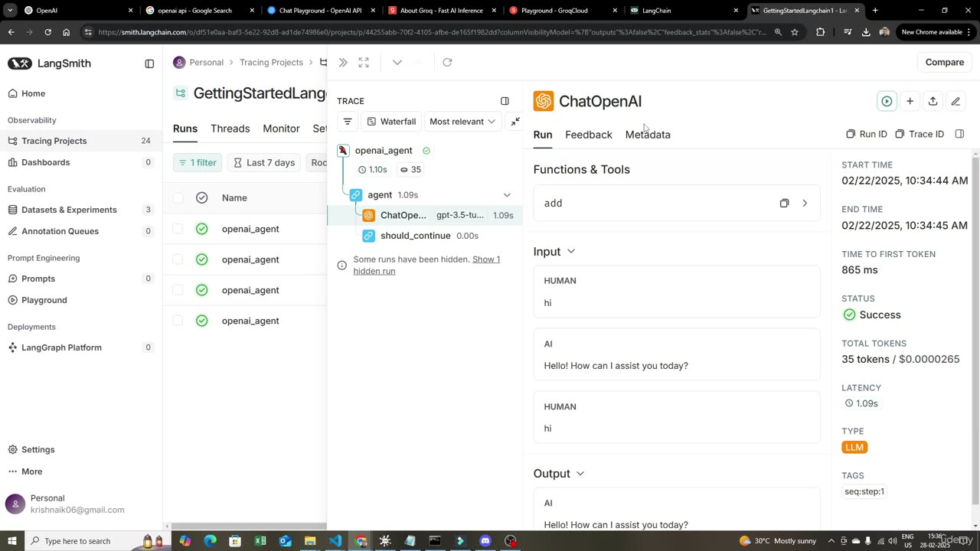Open VS Code from the taskbar
The width and height of the screenshot is (980, 551).
click(335, 541)
